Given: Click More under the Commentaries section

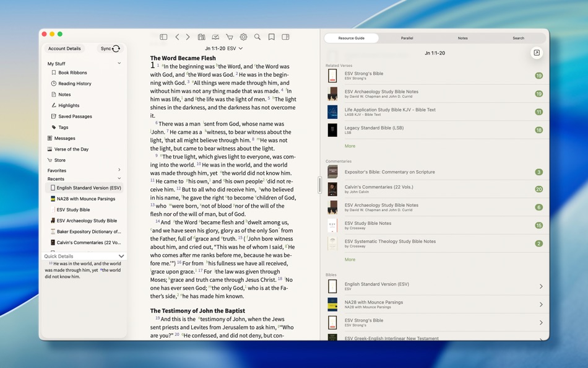Looking at the screenshot, I should [x=350, y=259].
